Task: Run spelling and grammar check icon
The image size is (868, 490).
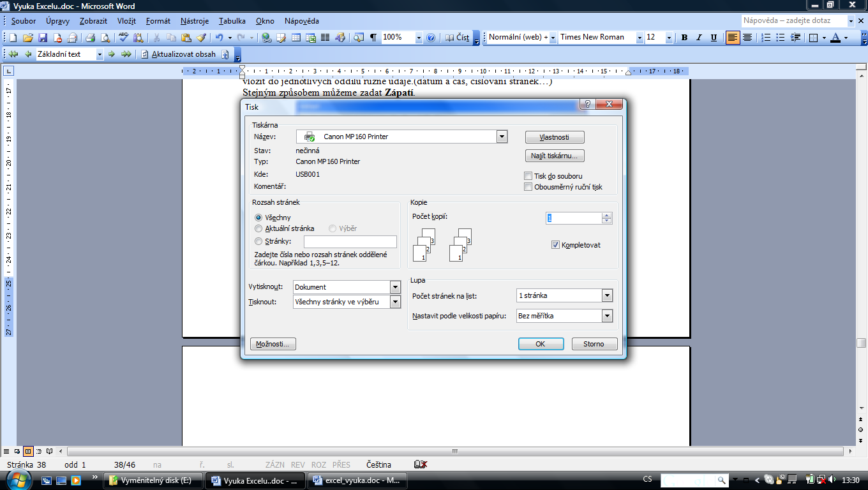Action: click(x=124, y=38)
